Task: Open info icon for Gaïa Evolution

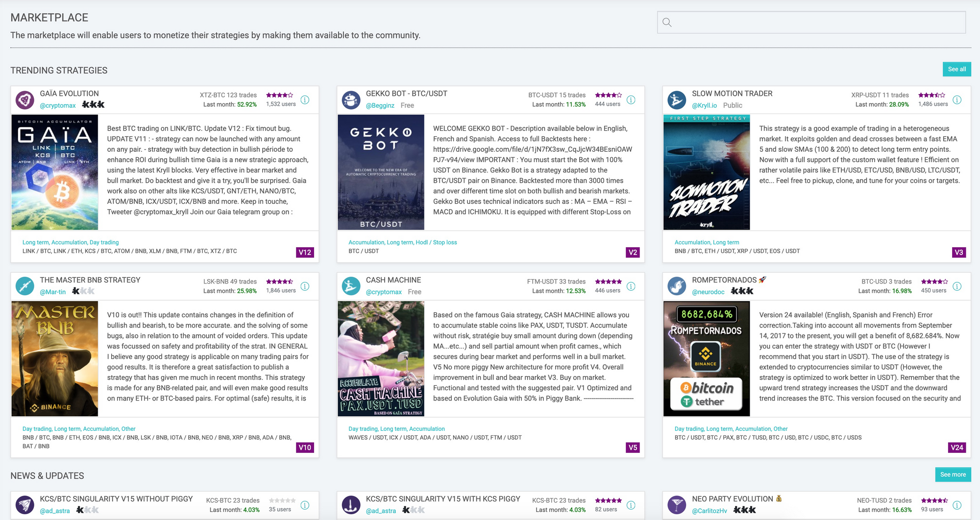Action: click(x=305, y=100)
